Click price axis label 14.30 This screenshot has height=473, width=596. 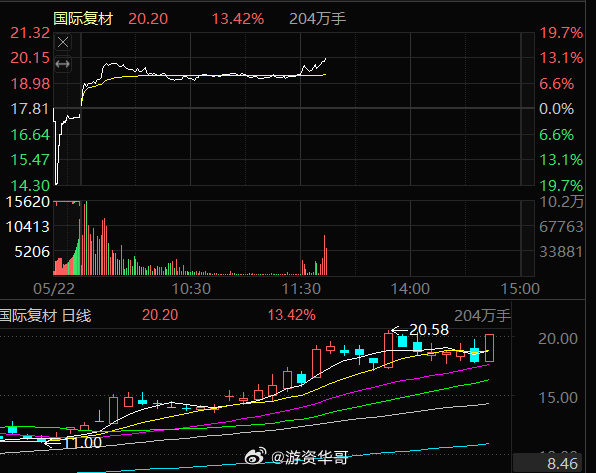tap(30, 186)
